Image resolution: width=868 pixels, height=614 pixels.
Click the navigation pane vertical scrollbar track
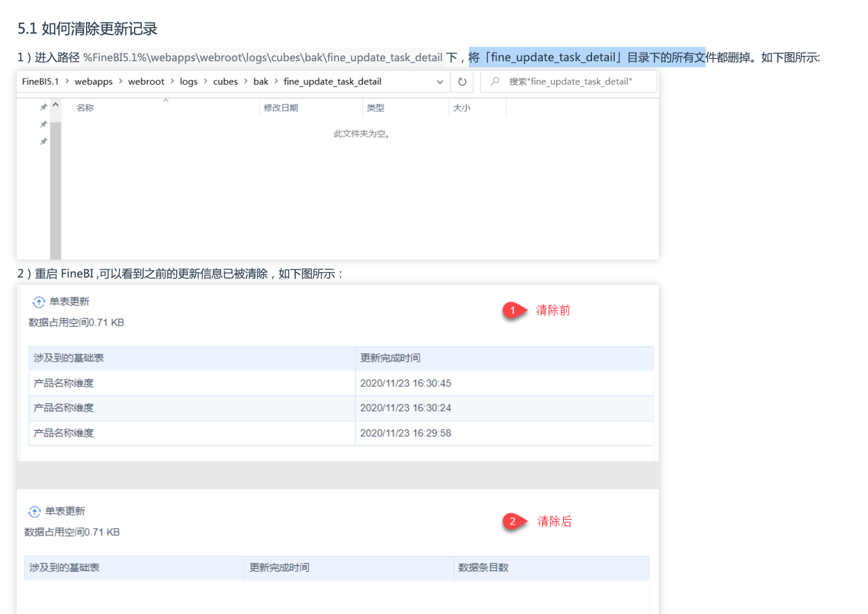56,191
